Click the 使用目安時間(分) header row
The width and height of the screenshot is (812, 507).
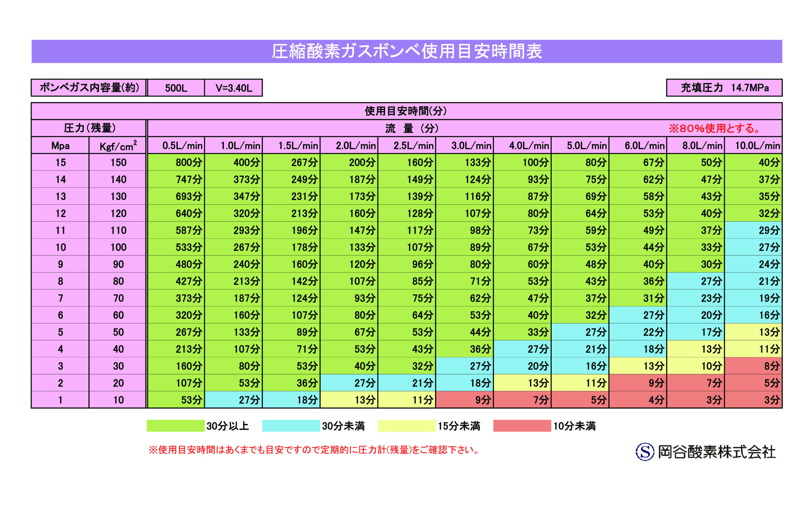coord(406,111)
